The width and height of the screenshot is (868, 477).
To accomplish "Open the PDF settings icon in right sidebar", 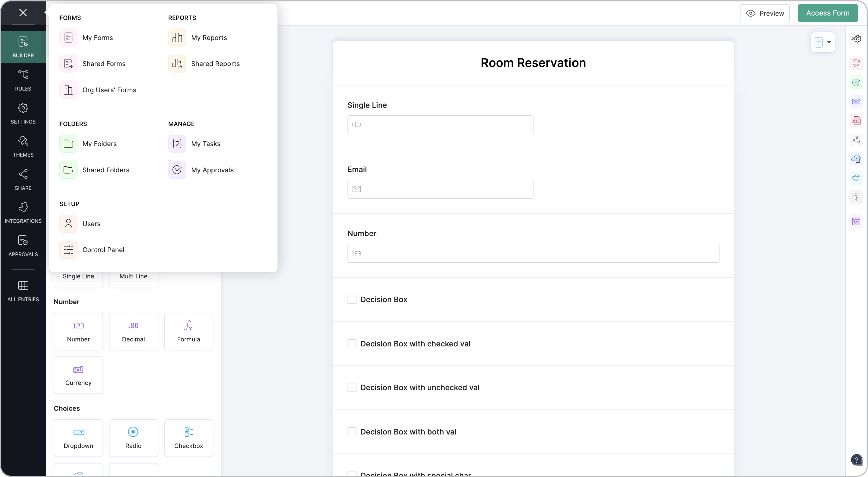I will [856, 121].
